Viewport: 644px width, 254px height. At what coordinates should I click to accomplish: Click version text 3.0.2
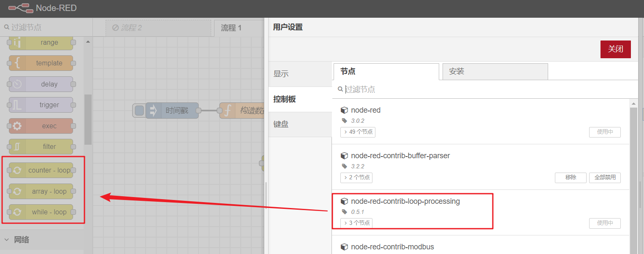[x=357, y=121]
